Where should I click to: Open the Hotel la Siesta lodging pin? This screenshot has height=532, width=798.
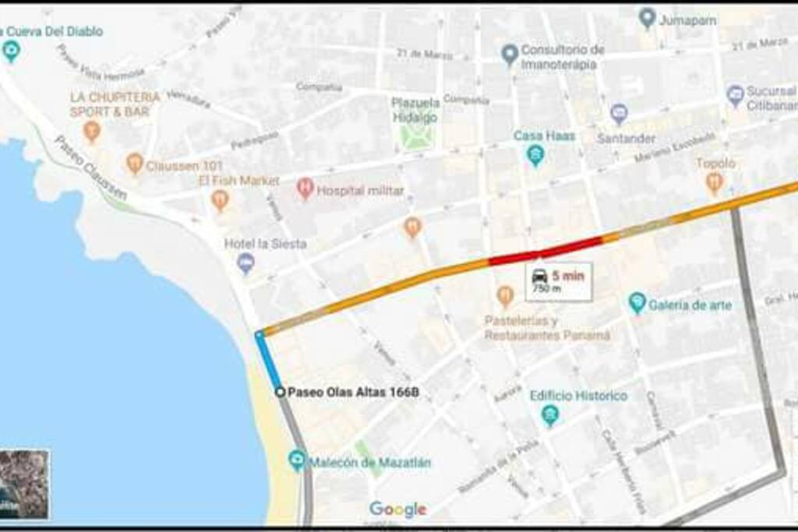click(x=245, y=264)
